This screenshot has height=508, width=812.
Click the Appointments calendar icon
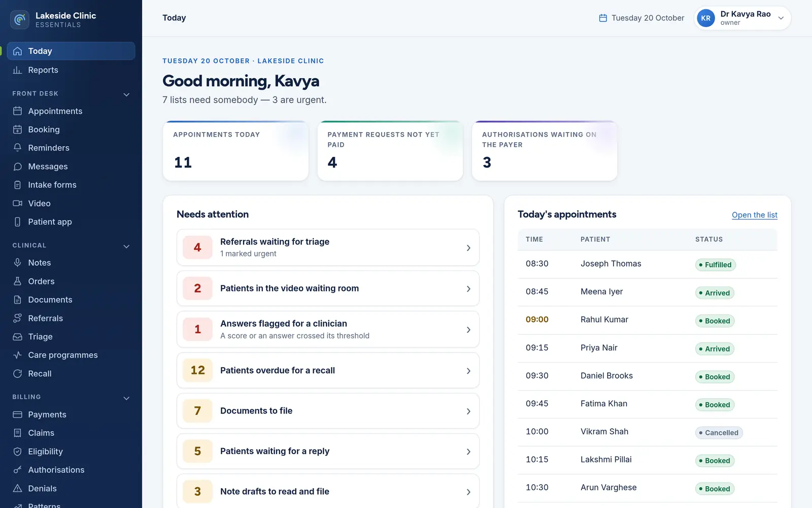pos(17,111)
